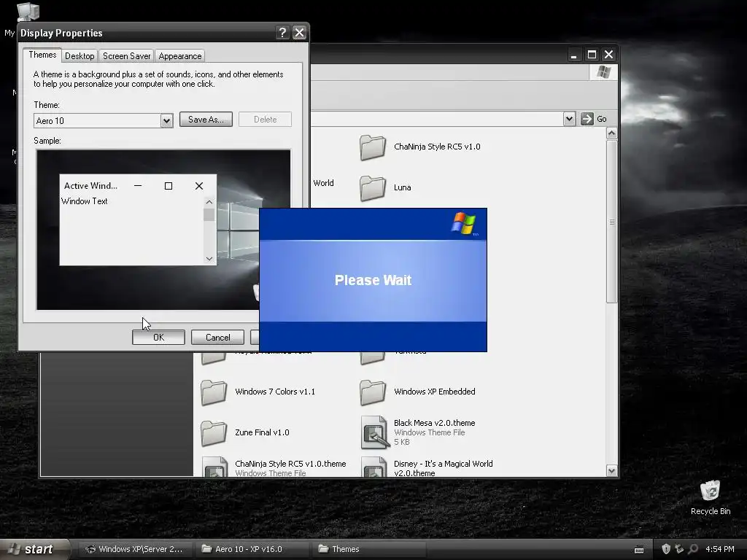This screenshot has height=560, width=747.
Task: Click the security shield tray icon
Action: (666, 549)
